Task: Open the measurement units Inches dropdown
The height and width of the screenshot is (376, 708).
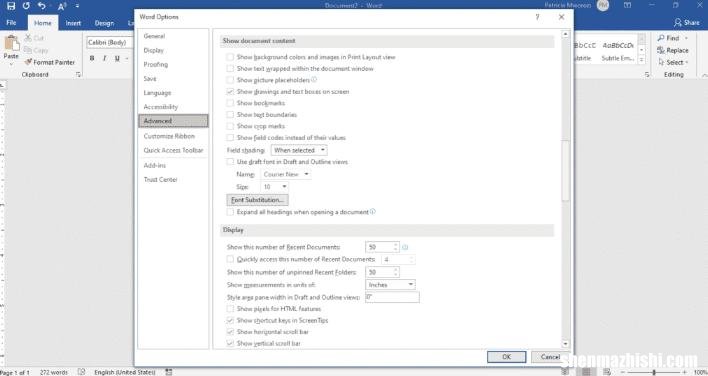Action: click(390, 285)
